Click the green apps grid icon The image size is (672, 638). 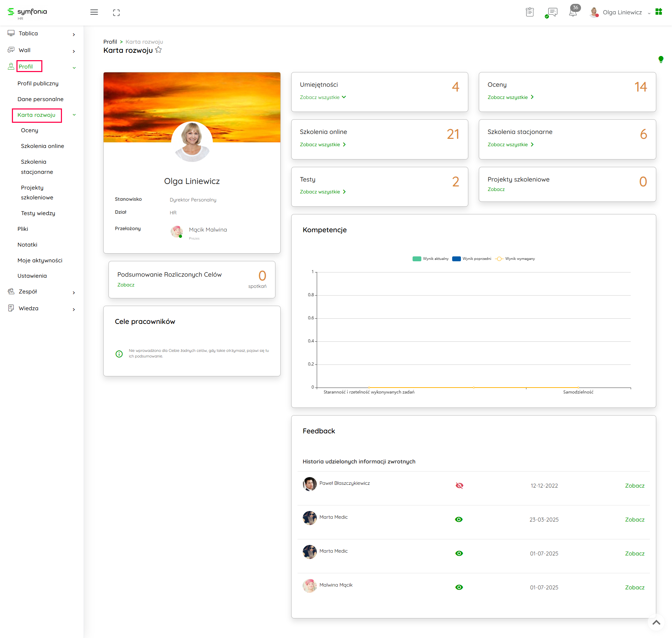point(659,12)
